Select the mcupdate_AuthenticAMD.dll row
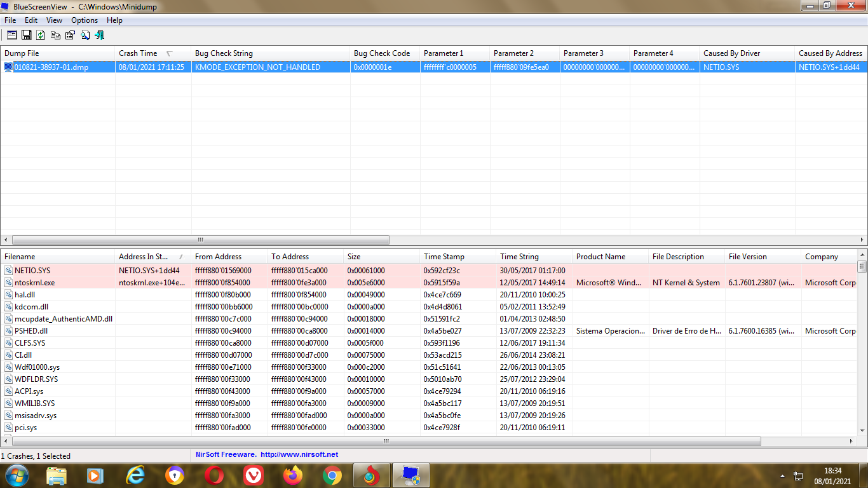The width and height of the screenshot is (868, 488). [x=429, y=319]
